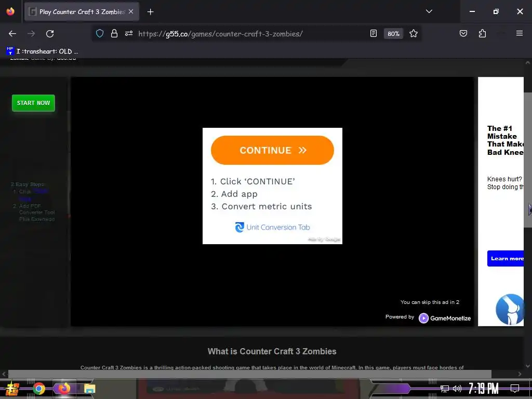
Task: Bookmark this page with star icon
Action: tap(413, 34)
